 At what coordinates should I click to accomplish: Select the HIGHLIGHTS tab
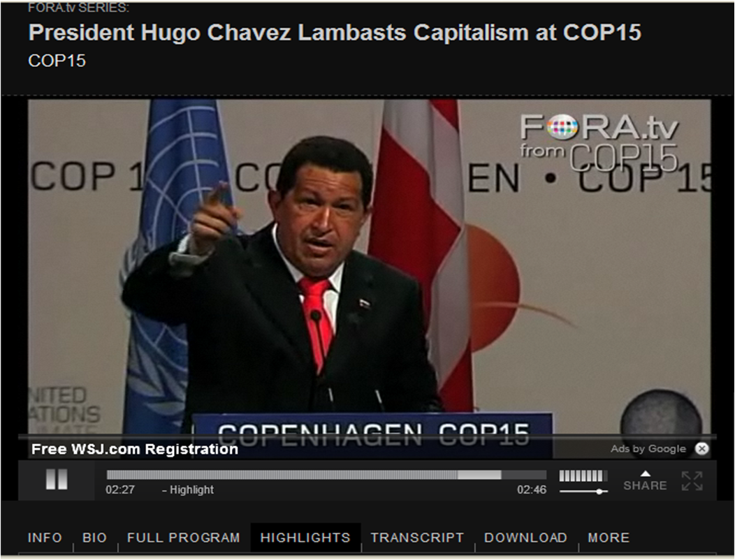click(x=305, y=538)
